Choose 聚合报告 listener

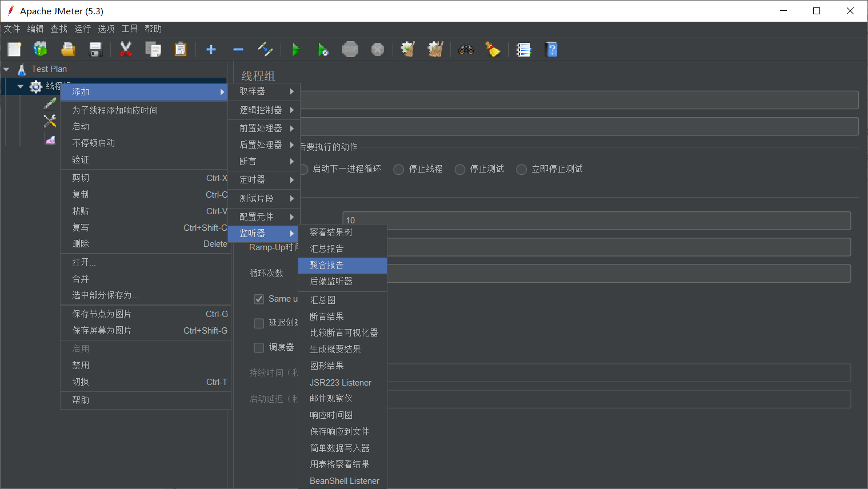[342, 266]
